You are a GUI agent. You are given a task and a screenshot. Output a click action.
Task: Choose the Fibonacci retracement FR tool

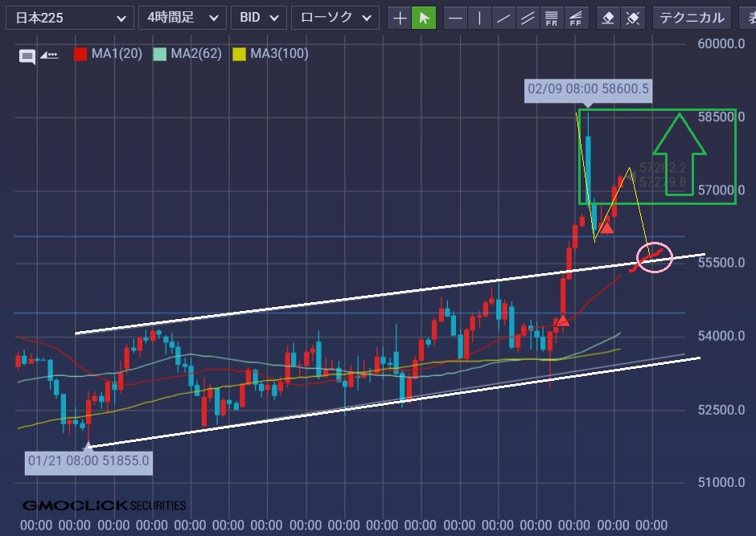[552, 18]
